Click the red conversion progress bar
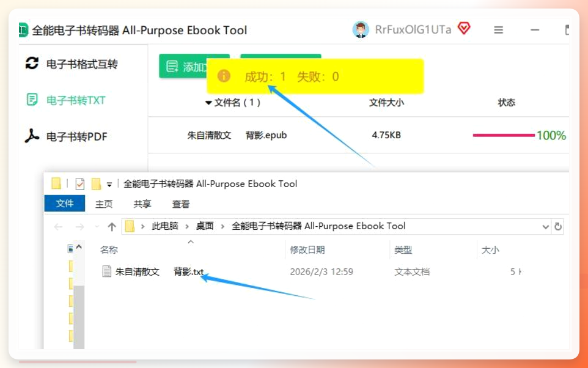 coord(504,135)
